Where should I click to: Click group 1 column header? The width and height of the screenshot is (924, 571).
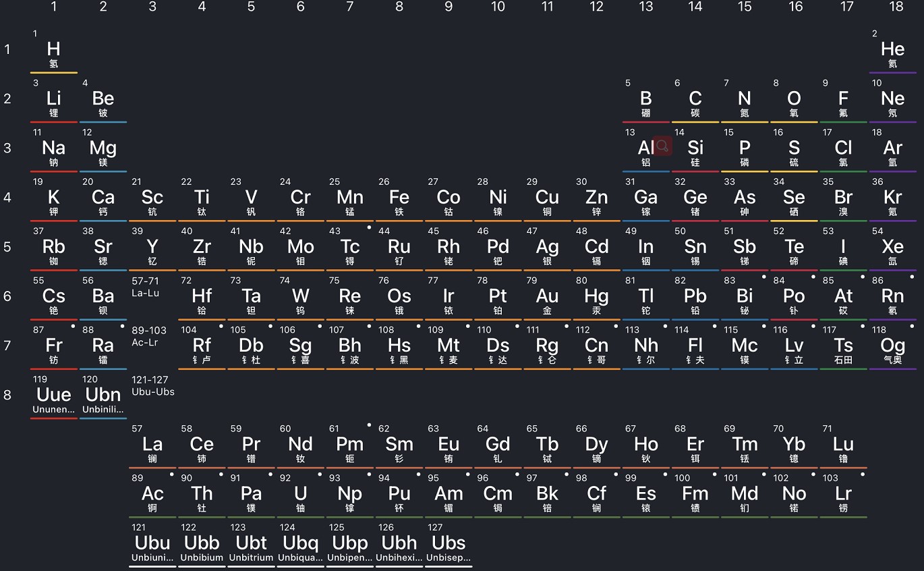click(54, 7)
